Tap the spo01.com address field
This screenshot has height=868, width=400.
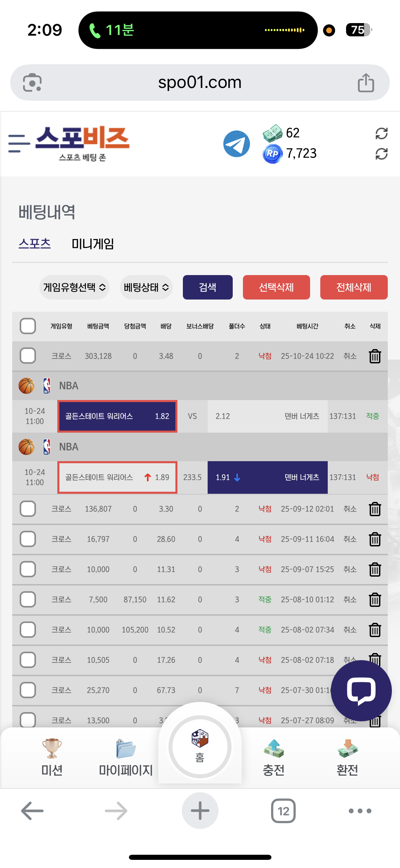coord(199,83)
